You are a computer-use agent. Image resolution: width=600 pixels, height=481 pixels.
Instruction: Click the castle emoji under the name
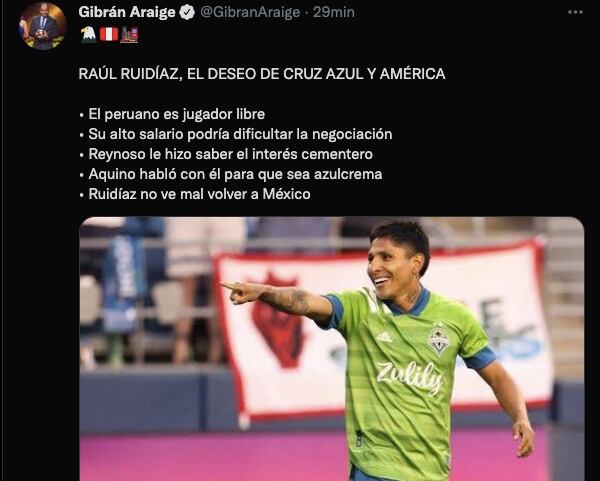(x=129, y=34)
